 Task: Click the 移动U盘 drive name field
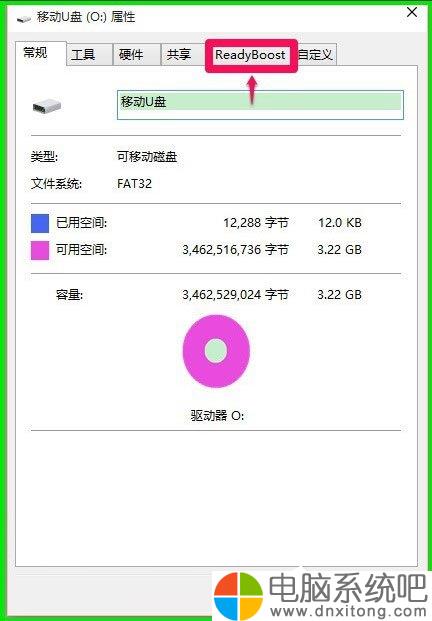pos(260,105)
